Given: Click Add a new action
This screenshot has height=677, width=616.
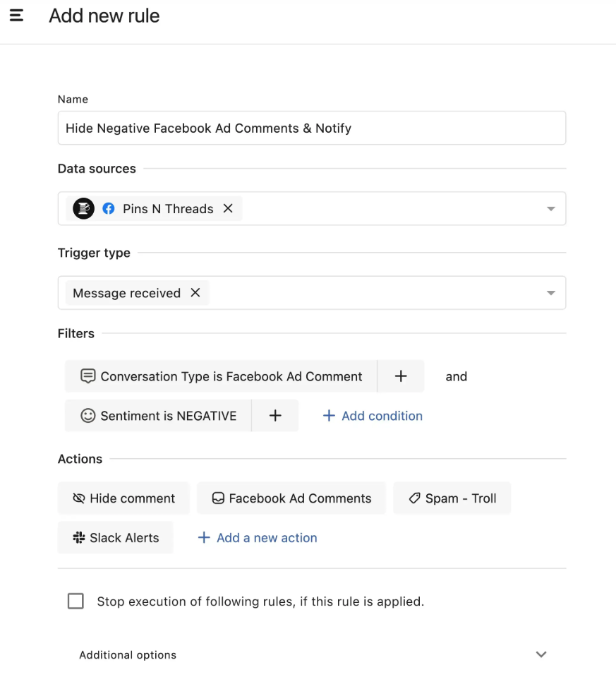Looking at the screenshot, I should pos(258,537).
